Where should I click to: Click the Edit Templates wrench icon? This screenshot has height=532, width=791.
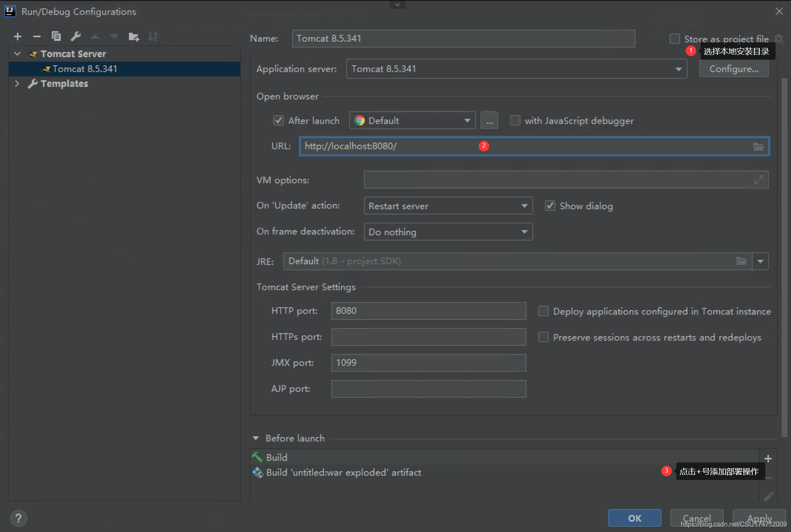point(76,37)
